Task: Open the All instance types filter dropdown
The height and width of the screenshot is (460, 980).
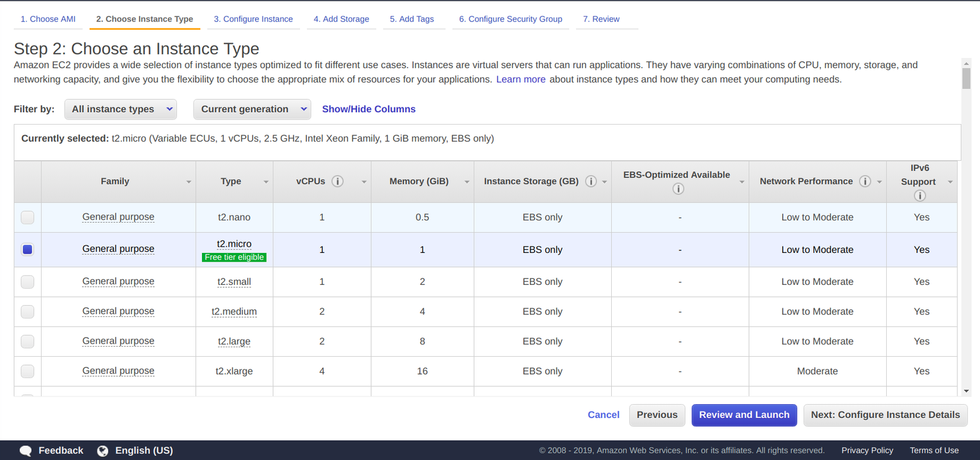Action: [x=121, y=109]
